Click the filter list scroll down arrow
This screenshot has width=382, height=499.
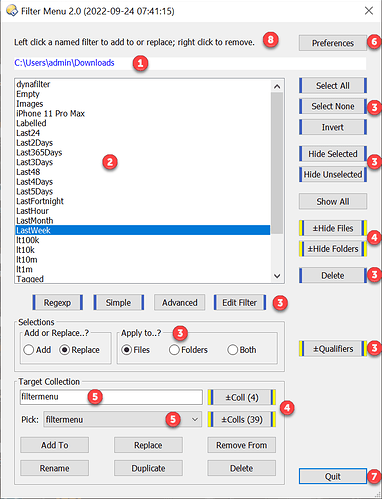(277, 276)
